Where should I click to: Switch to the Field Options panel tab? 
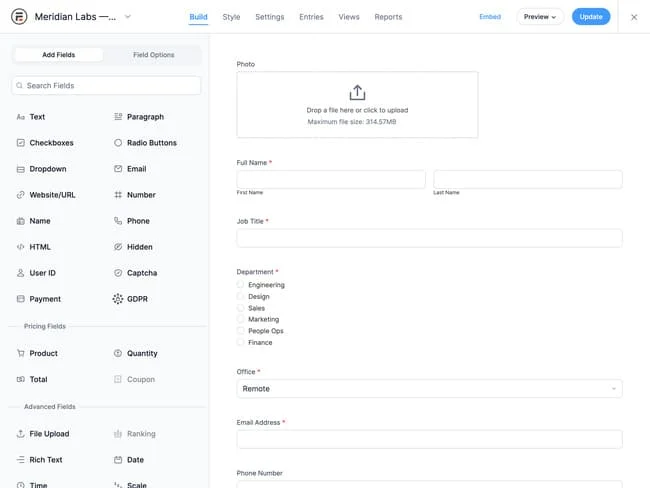click(153, 55)
